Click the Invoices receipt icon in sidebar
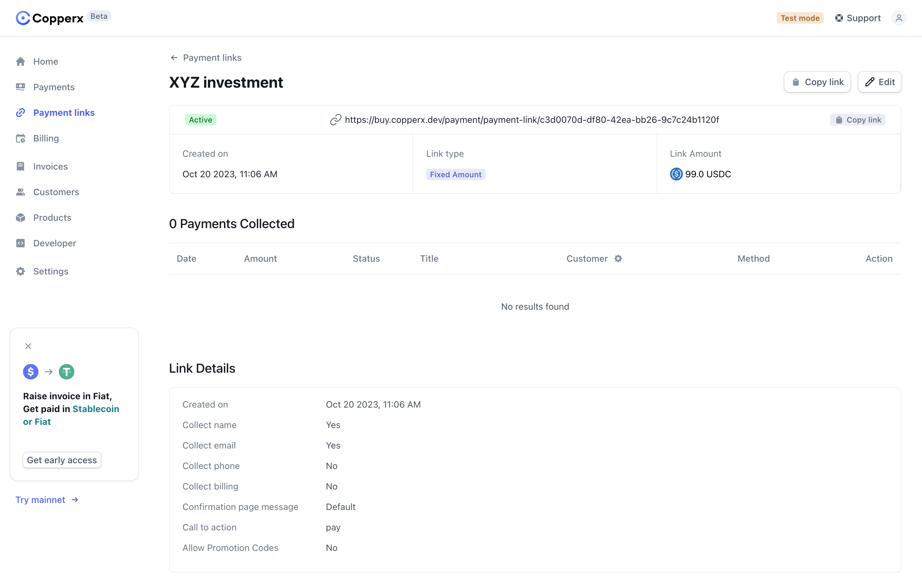The width and height of the screenshot is (922, 588). pos(21,166)
